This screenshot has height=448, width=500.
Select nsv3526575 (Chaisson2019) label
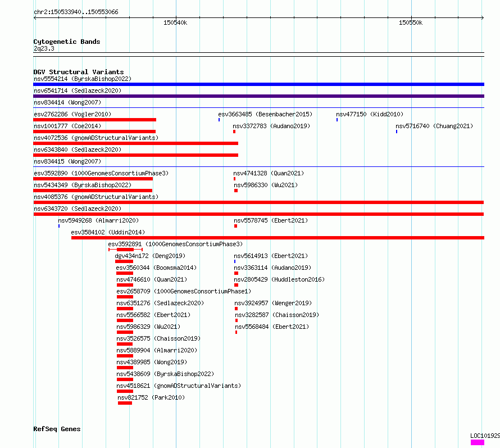pyautogui.click(x=158, y=338)
